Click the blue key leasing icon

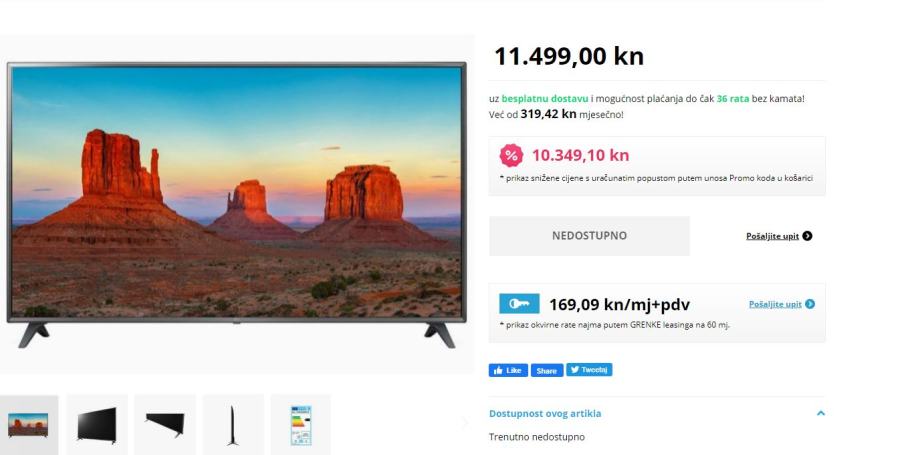[519, 304]
